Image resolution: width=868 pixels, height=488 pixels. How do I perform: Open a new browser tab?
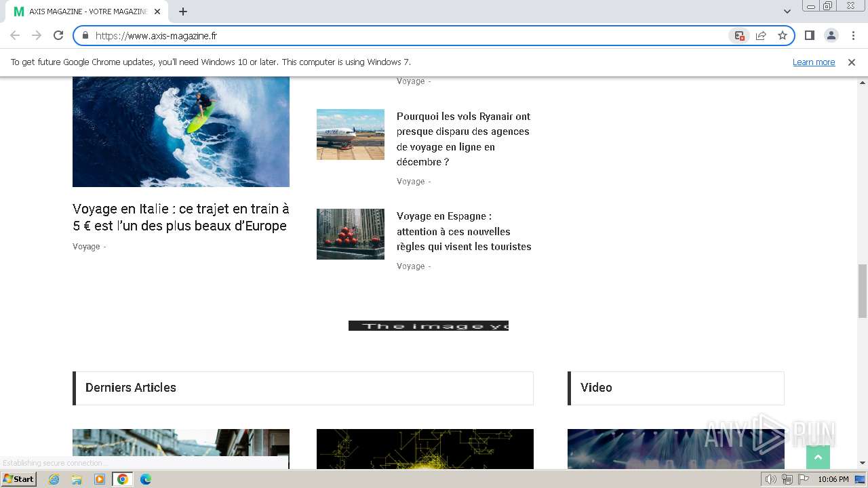(x=183, y=12)
